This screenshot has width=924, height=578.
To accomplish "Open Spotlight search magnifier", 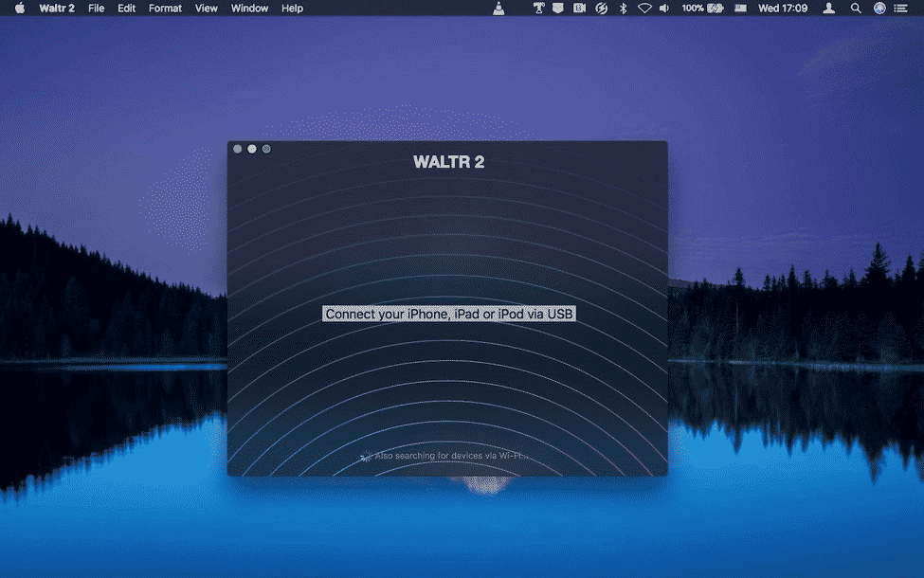I will (856, 9).
